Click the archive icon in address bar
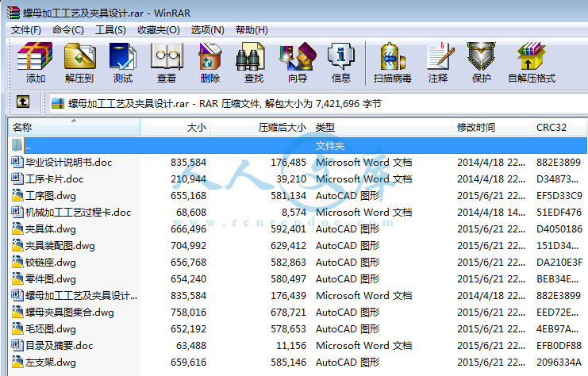Image resolution: width=588 pixels, height=376 pixels. [58, 103]
